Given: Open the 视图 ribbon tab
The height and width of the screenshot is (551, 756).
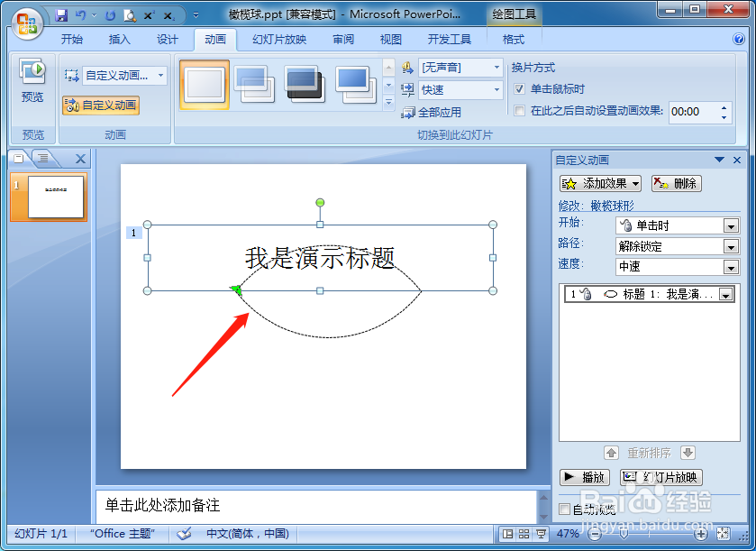Looking at the screenshot, I should point(390,40).
